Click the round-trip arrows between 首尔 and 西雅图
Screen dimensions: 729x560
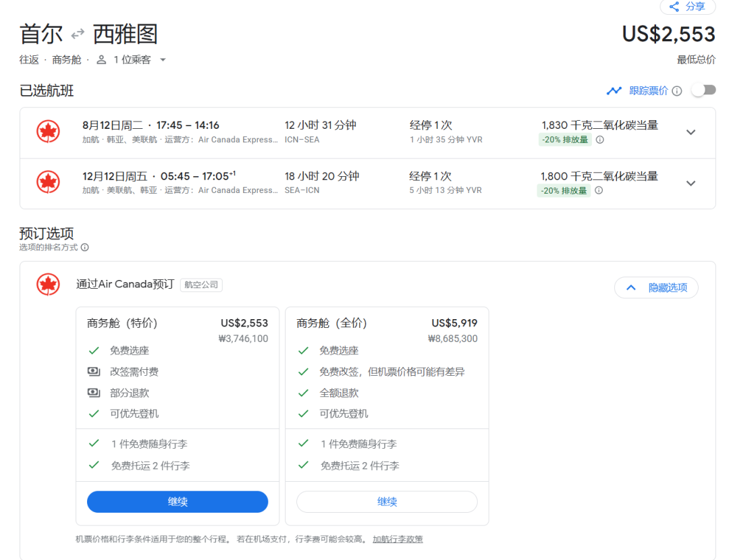pyautogui.click(x=78, y=34)
